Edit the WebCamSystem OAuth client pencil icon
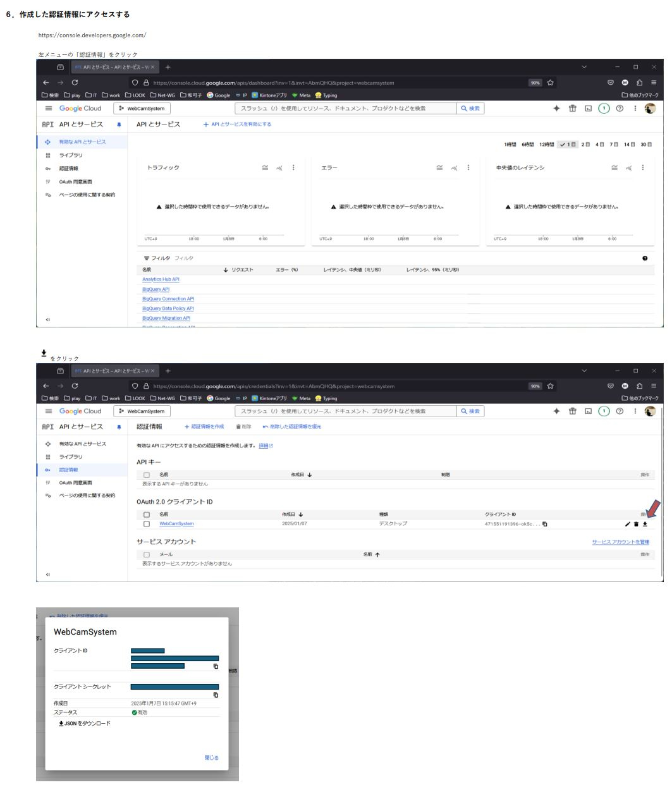The height and width of the screenshot is (792, 672). (x=627, y=524)
